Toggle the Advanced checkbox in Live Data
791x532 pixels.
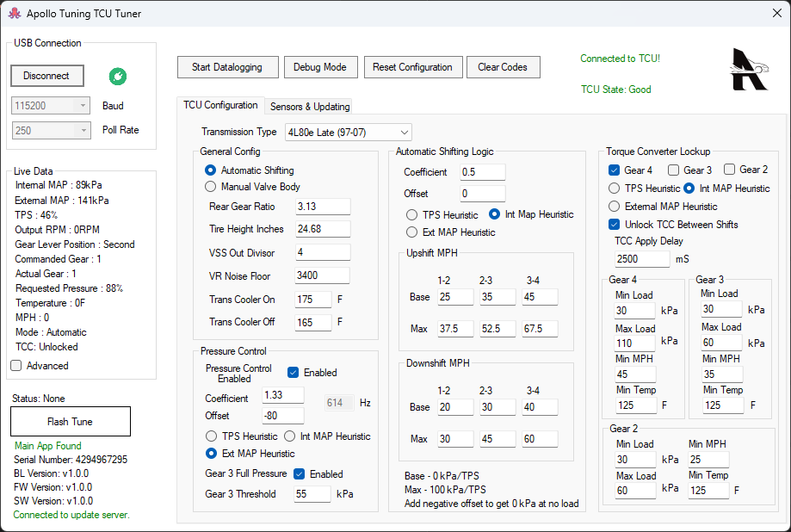click(x=40, y=366)
